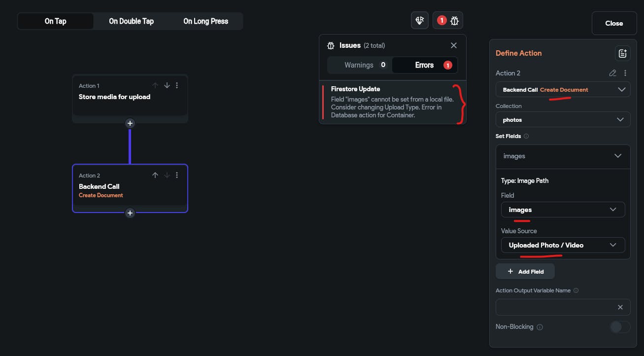The width and height of the screenshot is (644, 356).
Task: Move Action 1 down with arrow icon
Action: pos(167,85)
